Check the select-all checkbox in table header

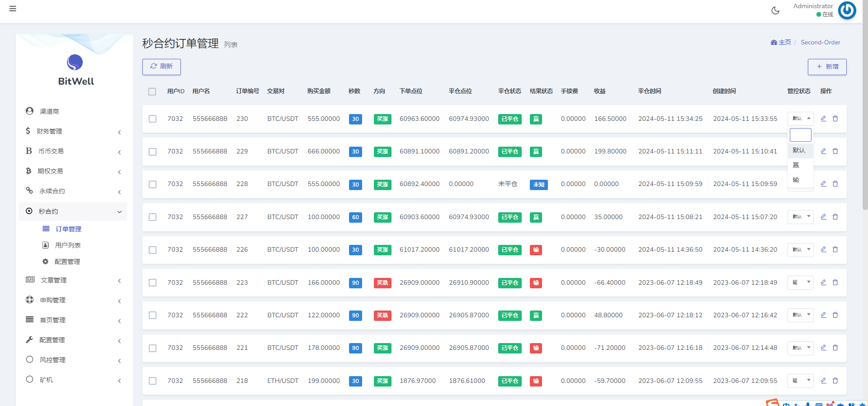pyautogui.click(x=152, y=91)
